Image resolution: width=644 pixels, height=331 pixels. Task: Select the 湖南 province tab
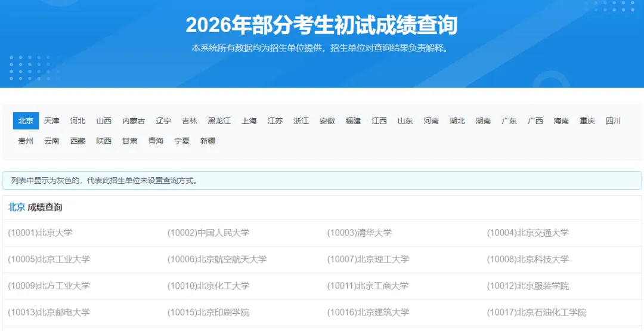pyautogui.click(x=484, y=120)
